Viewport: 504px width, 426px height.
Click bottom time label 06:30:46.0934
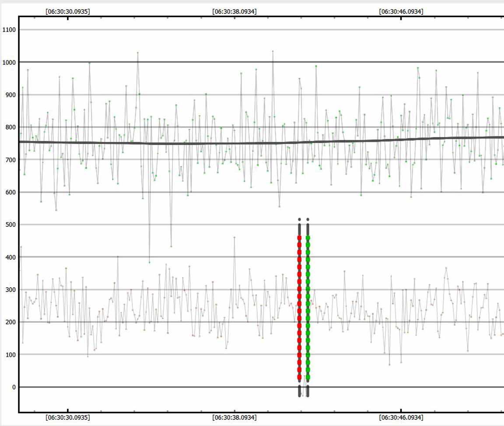point(401,418)
